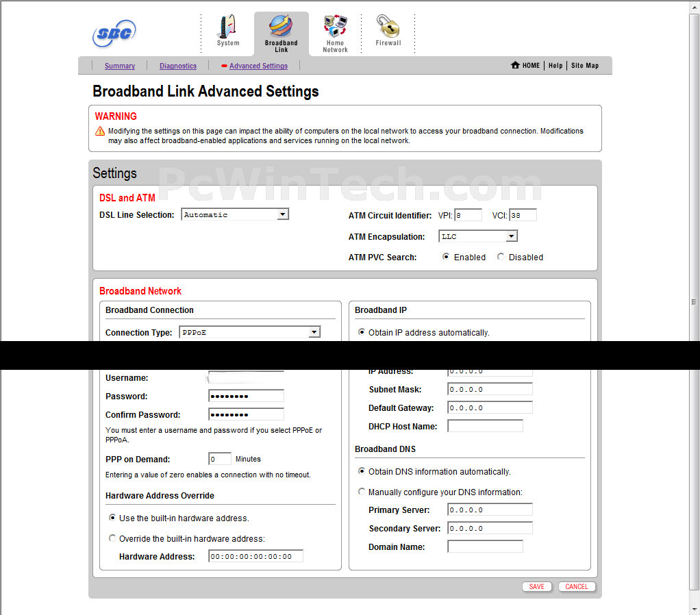Click the page vertical scrollbar thumb
This screenshot has height=615, width=700.
tap(694, 302)
